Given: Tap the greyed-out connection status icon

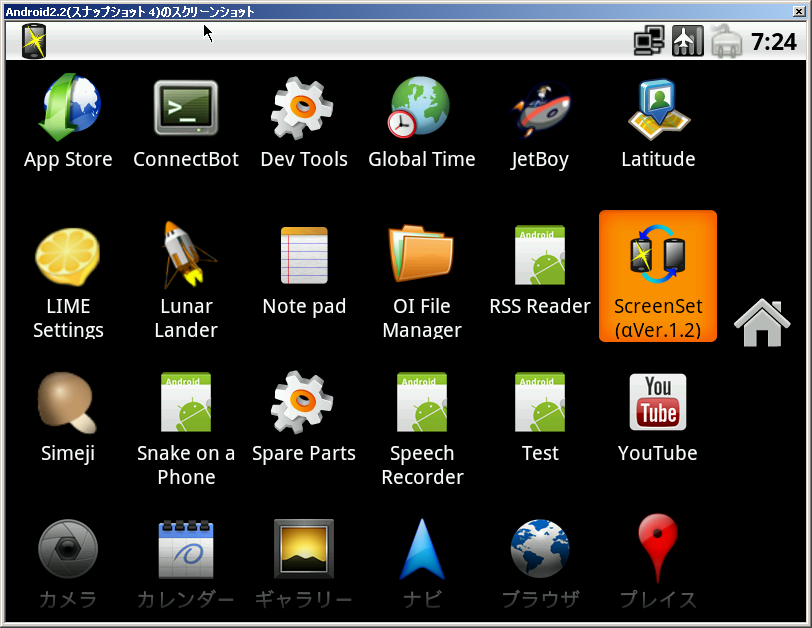Looking at the screenshot, I should 727,41.
